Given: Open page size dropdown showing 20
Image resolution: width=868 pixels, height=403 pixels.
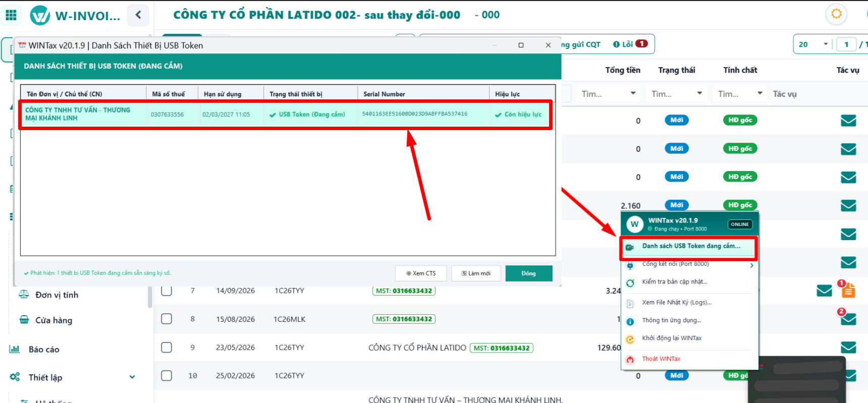Looking at the screenshot, I should point(812,44).
